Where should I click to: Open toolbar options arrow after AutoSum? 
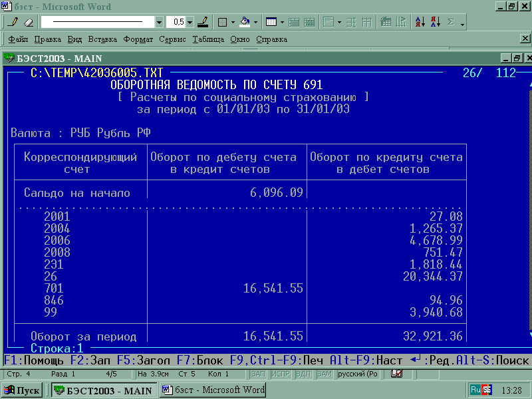[x=462, y=24]
